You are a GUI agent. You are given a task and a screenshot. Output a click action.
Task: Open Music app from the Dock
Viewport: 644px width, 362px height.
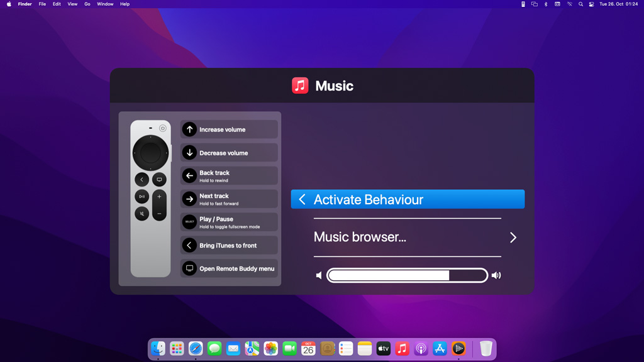pos(402,348)
